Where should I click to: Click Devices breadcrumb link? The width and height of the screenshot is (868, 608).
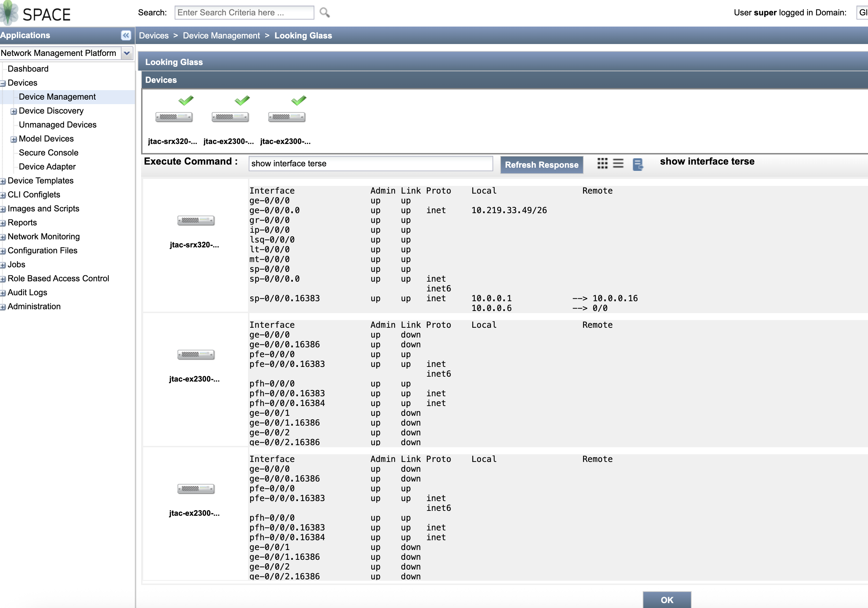point(153,36)
